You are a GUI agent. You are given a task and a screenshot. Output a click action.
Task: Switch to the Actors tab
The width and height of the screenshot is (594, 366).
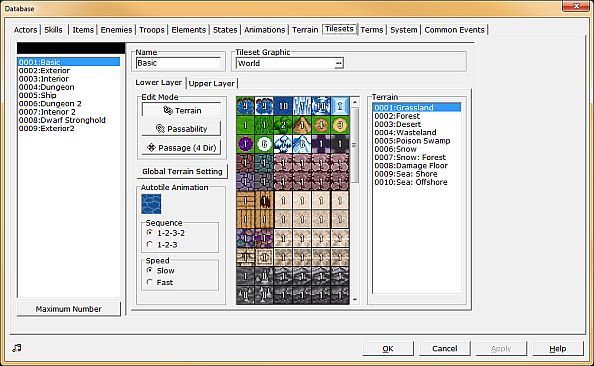pos(25,30)
